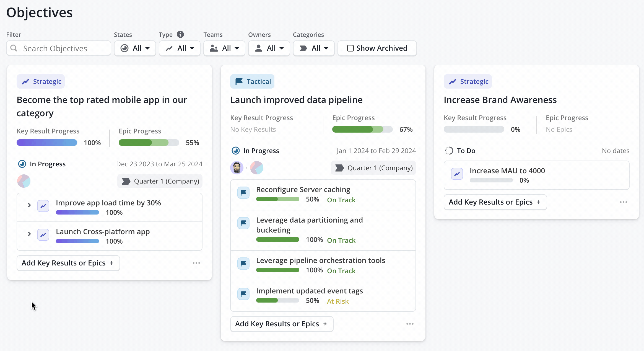Click the owner avatar on the data pipeline objective

pos(236,168)
